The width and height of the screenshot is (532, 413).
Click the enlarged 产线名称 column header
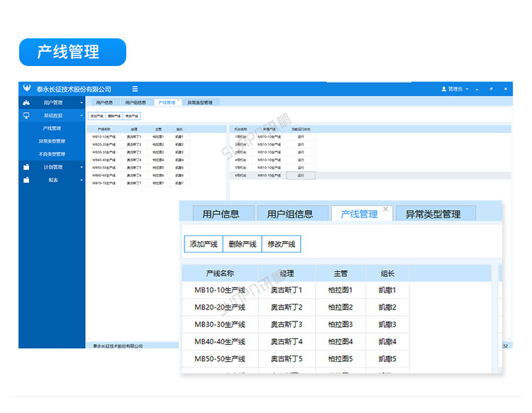click(220, 273)
